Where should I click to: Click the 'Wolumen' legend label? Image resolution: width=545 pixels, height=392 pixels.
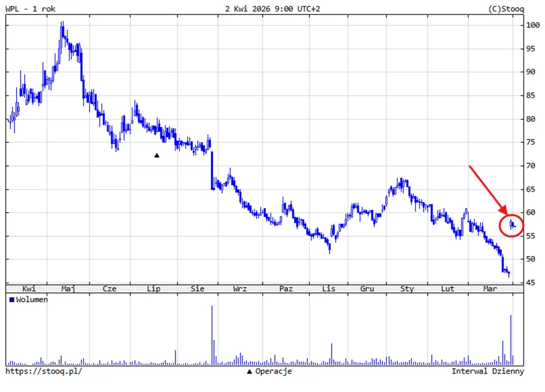click(x=32, y=300)
